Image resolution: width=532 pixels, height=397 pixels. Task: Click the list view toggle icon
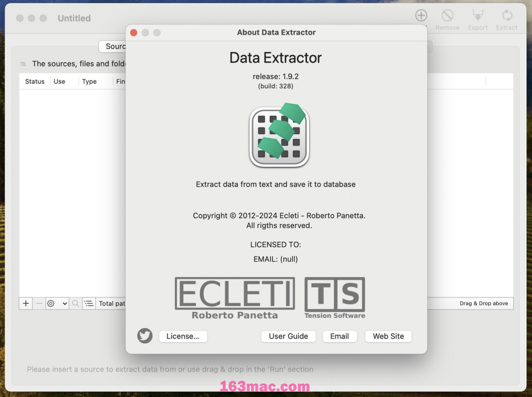pos(89,304)
